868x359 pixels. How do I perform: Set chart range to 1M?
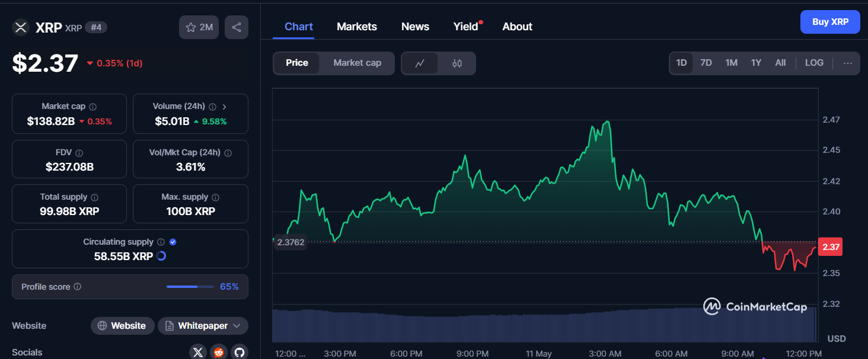(731, 63)
